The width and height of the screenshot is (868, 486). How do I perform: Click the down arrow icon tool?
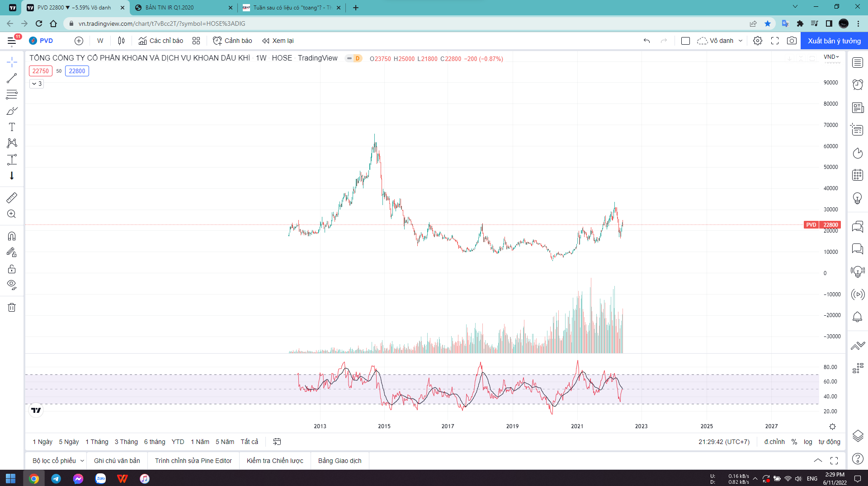pos(12,176)
